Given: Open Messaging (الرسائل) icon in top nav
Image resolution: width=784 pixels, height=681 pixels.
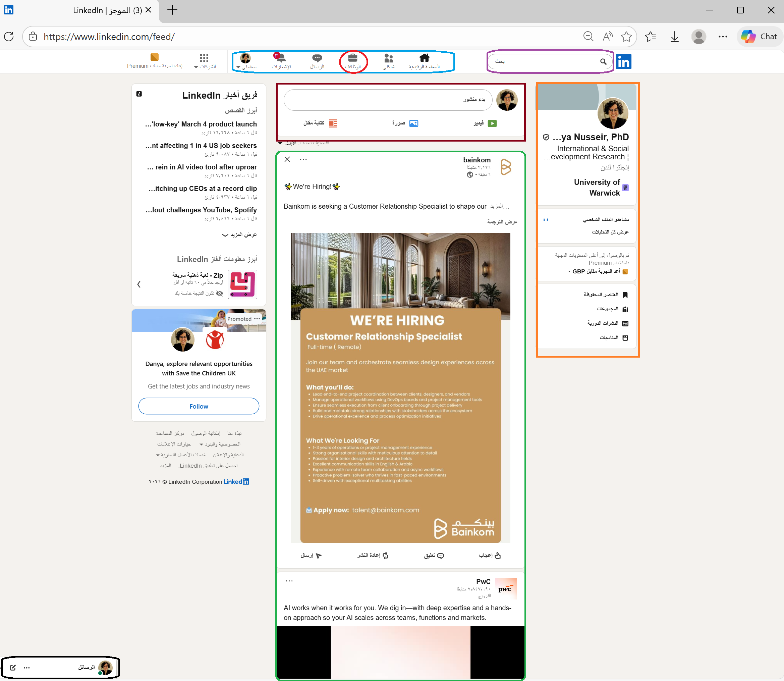Looking at the screenshot, I should pyautogui.click(x=317, y=61).
